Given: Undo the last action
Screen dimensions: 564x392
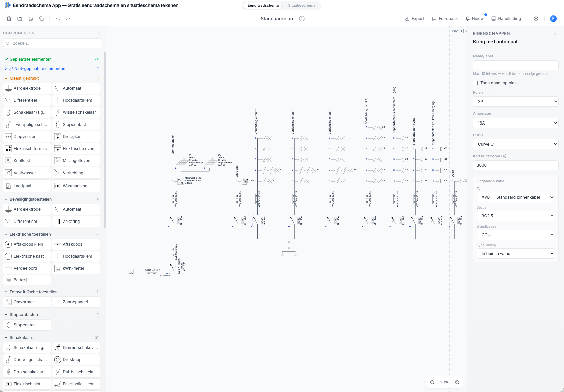Looking at the screenshot, I should click(58, 19).
